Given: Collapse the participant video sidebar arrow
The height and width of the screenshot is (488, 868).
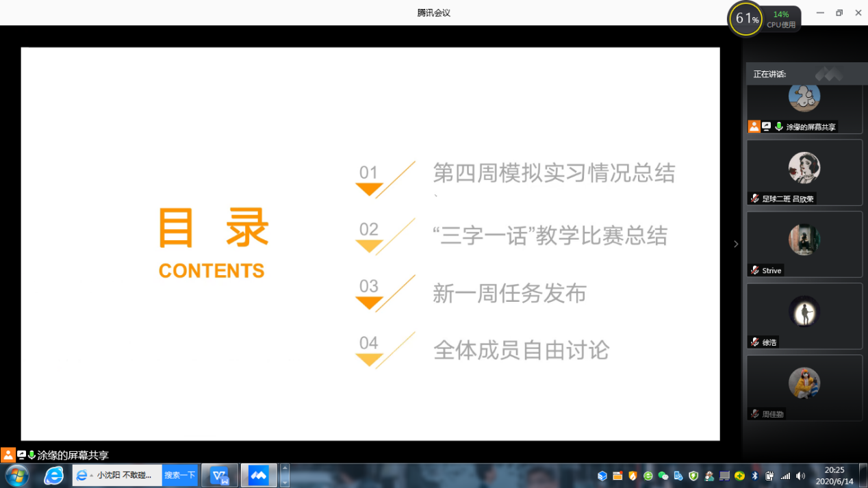Looking at the screenshot, I should coord(736,244).
